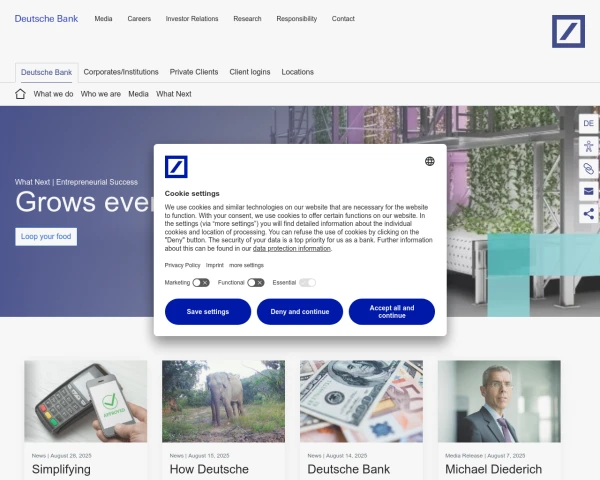Click Accept all and continue button
600x480 pixels.
pyautogui.click(x=392, y=312)
